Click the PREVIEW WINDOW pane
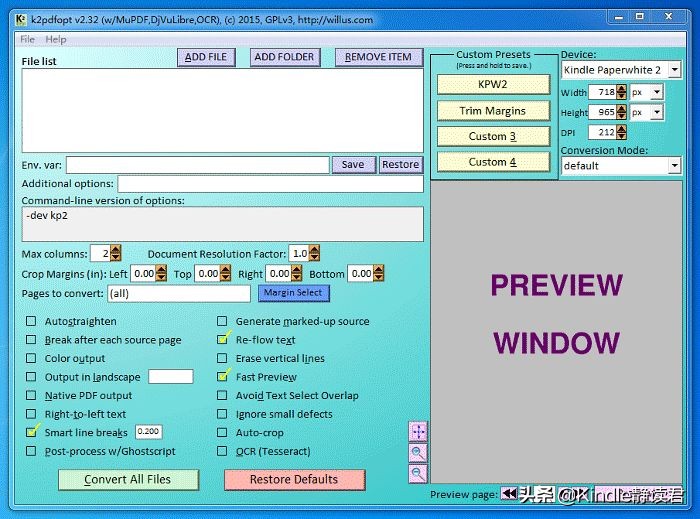This screenshot has height=519, width=700. coord(556,331)
